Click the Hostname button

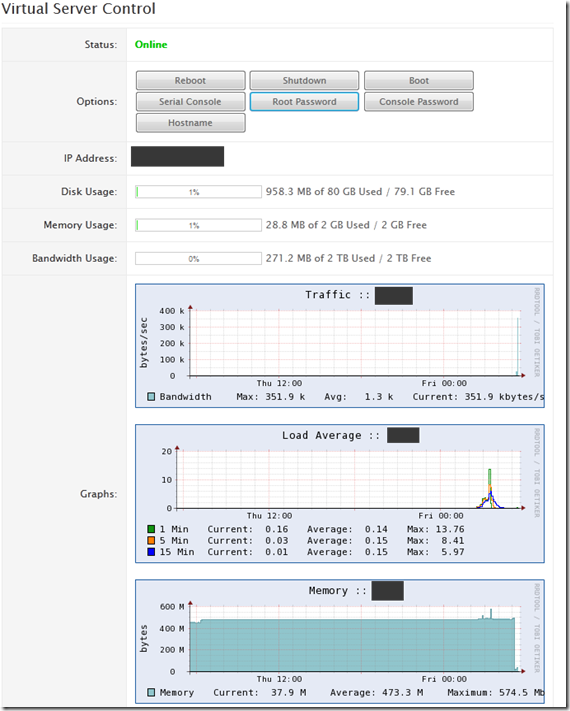coord(190,123)
